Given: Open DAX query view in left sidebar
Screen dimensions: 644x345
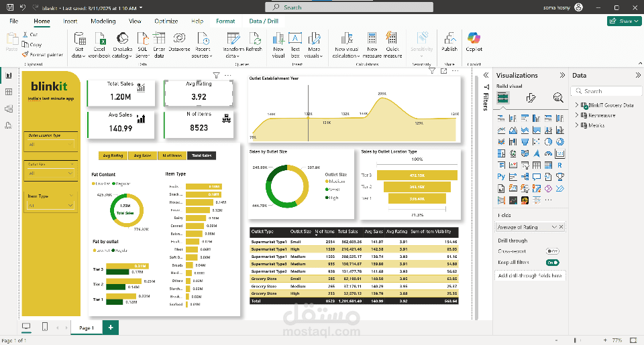Looking at the screenshot, I should pyautogui.click(x=9, y=125).
